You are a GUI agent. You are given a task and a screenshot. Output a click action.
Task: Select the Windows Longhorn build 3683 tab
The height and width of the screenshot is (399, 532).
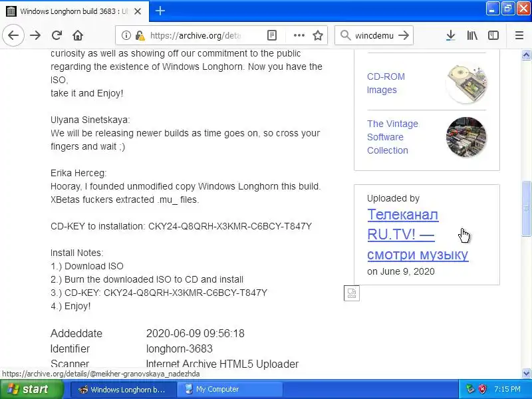coord(74,11)
